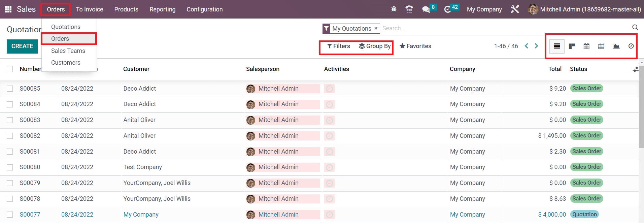Image resolution: width=644 pixels, height=223 pixels.
Task: Toggle the select-all header checkbox
Action: 10,69
